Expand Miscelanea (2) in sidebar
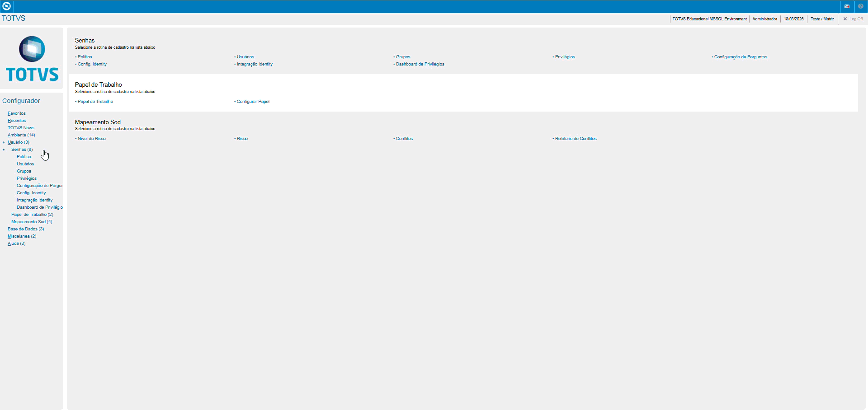Image resolution: width=868 pixels, height=412 pixels. pos(22,236)
